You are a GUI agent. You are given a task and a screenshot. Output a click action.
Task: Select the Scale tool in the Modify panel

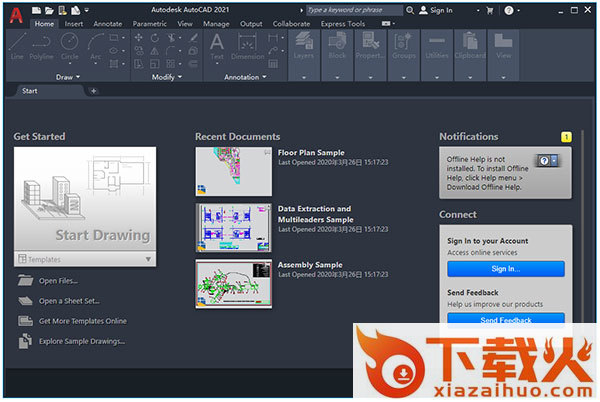155,64
